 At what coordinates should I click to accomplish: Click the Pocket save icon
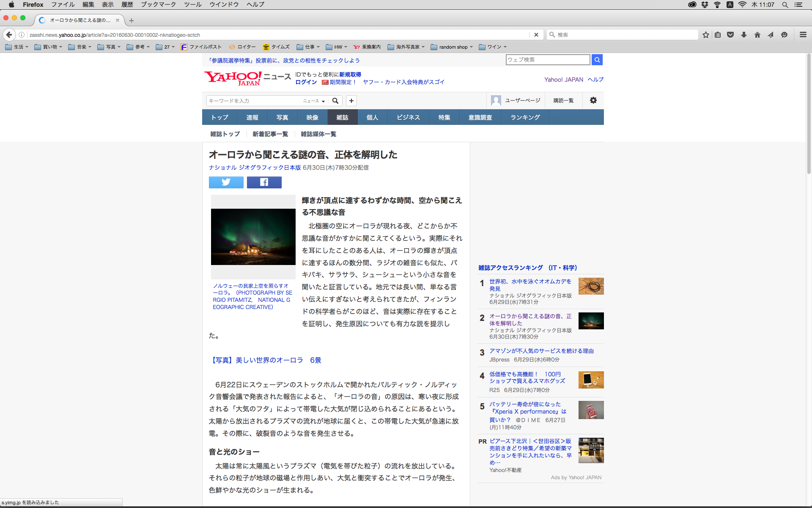tap(730, 35)
